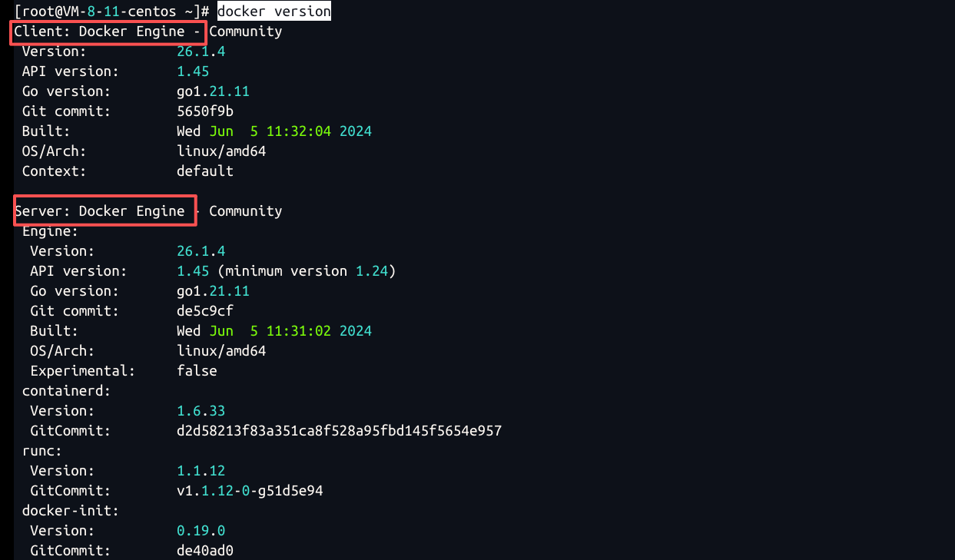Click the 'runc:' section label

[x=42, y=451]
